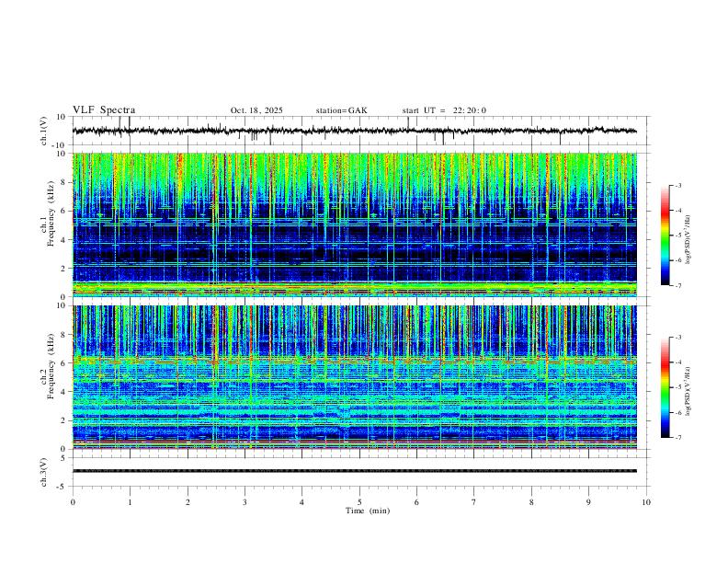
Task: Click the lower color bar label '-7'
Action: point(678,437)
